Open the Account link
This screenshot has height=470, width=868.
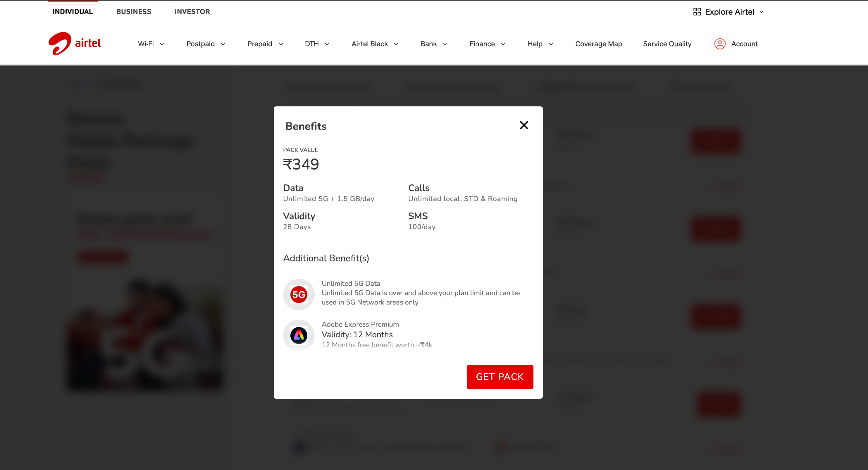(x=744, y=44)
